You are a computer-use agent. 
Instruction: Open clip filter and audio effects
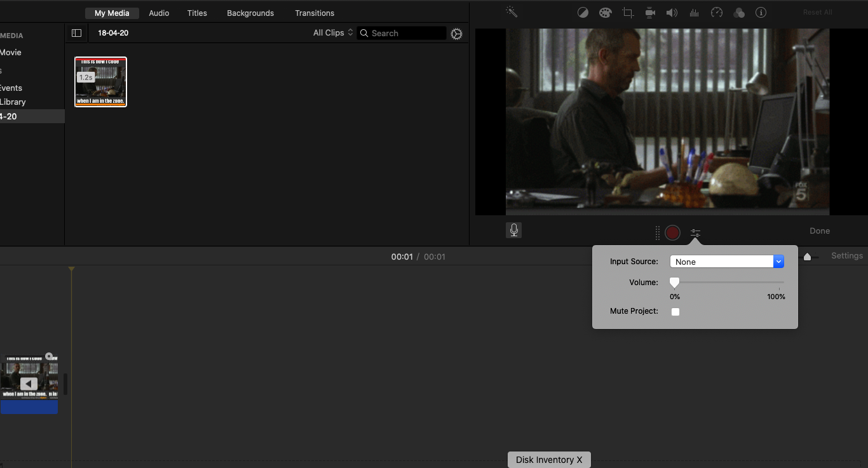point(738,13)
